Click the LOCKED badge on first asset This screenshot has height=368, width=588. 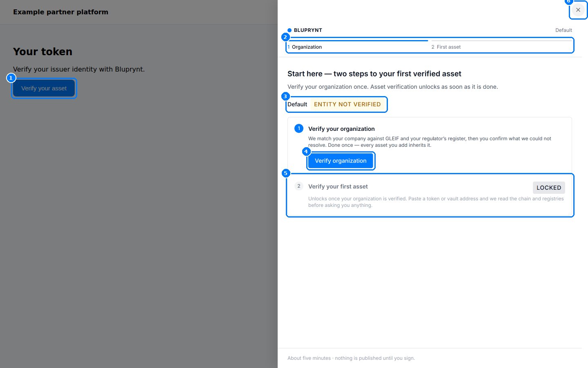[x=549, y=188]
